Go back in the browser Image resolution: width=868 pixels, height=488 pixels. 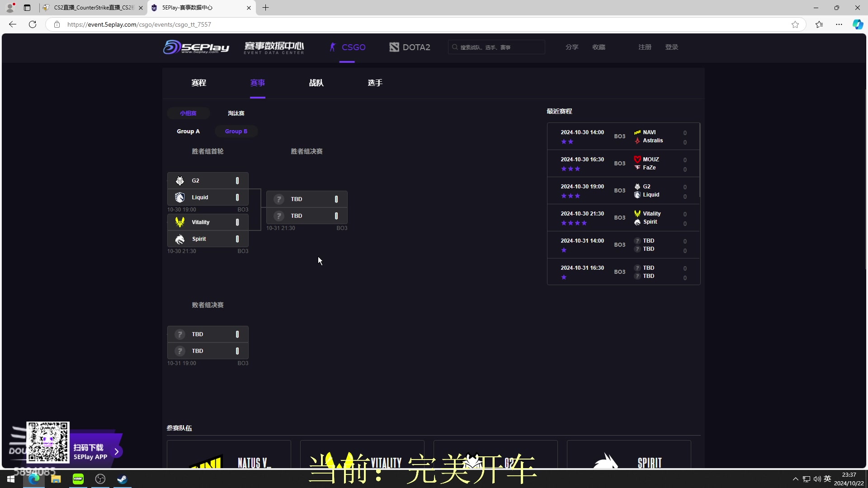tap(13, 24)
